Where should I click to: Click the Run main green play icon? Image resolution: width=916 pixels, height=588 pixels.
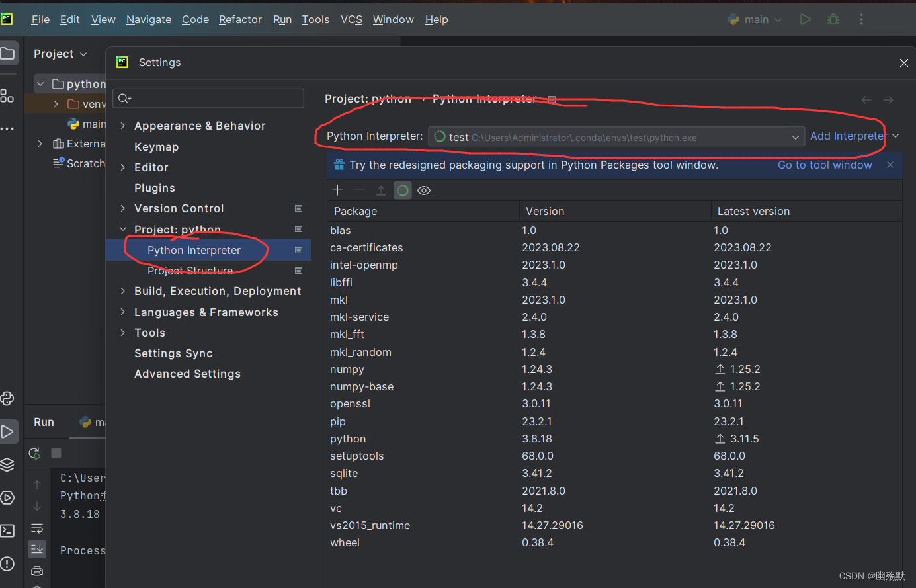[x=805, y=19]
